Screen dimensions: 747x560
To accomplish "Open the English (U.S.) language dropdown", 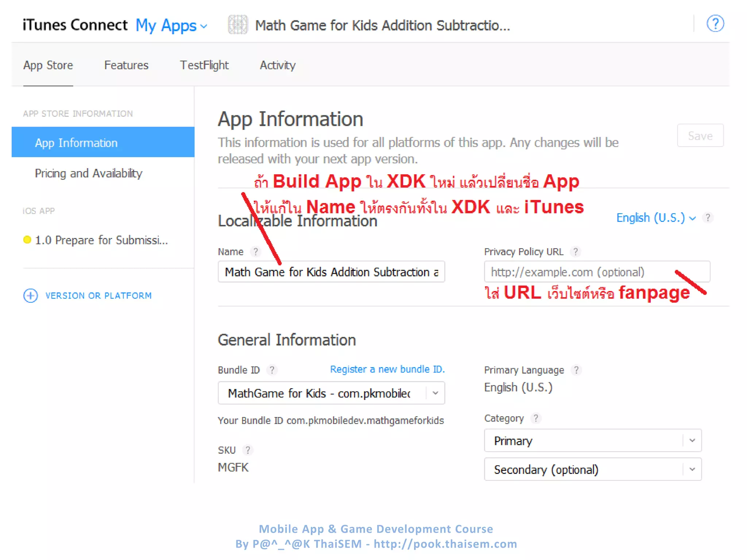I will (656, 218).
